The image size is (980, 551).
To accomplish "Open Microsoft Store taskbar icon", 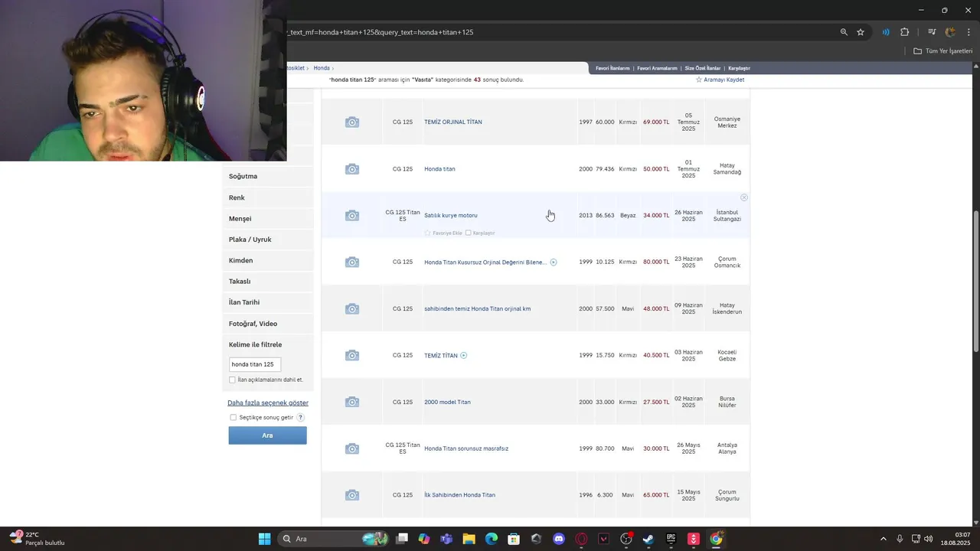I will point(514,539).
